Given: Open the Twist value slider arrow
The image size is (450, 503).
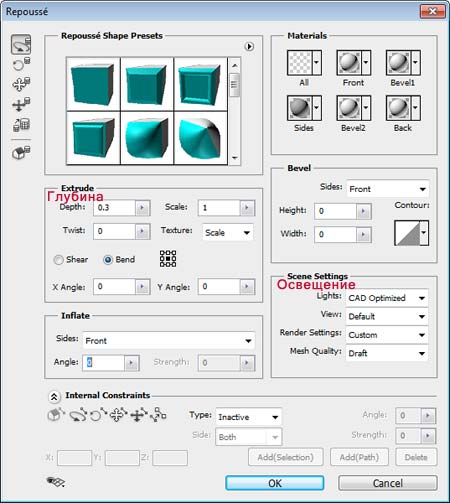Looking at the screenshot, I should pyautogui.click(x=143, y=231).
